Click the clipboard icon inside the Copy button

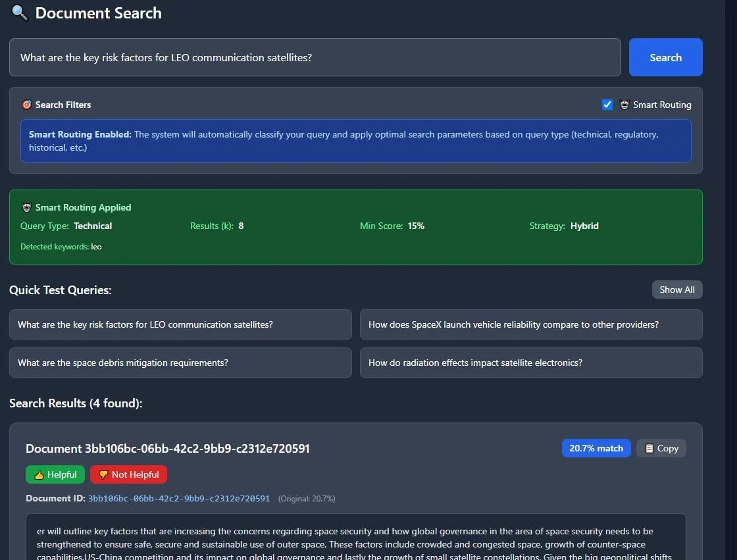tap(649, 447)
